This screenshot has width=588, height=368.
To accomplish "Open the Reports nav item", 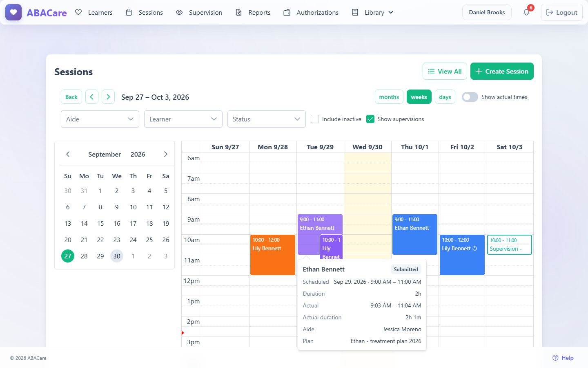I will click(253, 12).
